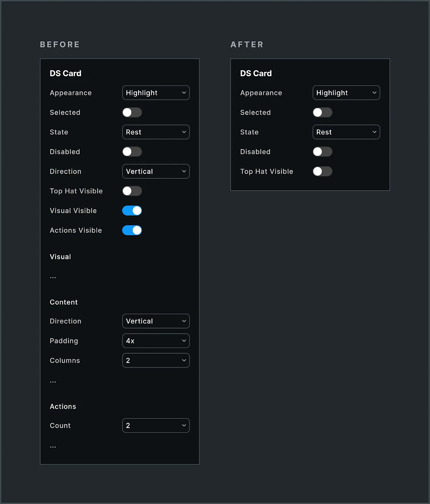
Task: Turn off Visual Visible switch
Action: 132,211
